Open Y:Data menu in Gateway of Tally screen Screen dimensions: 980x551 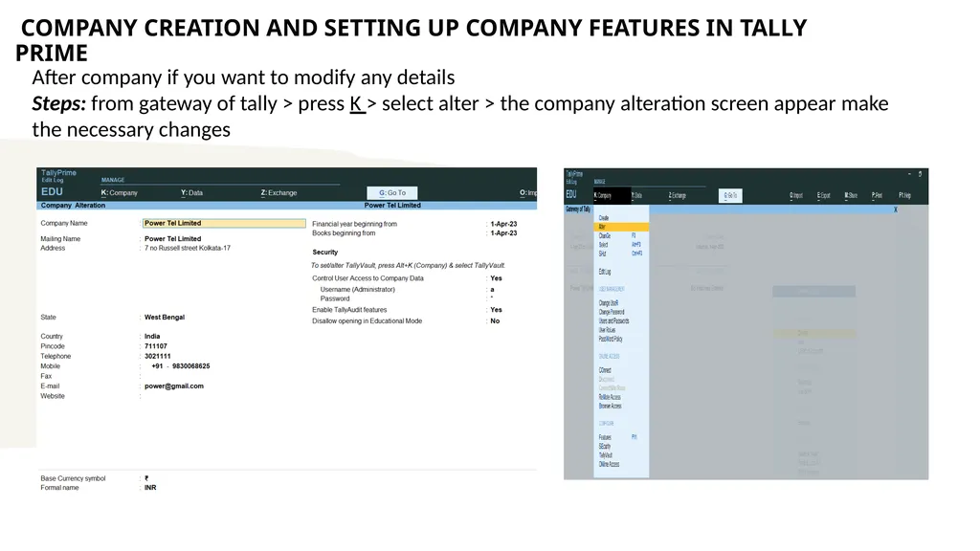click(636, 195)
